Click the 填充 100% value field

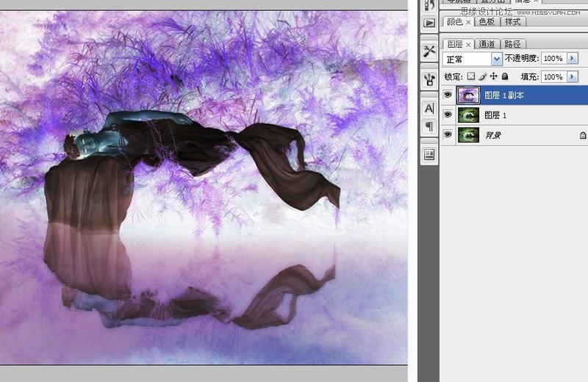click(x=554, y=76)
